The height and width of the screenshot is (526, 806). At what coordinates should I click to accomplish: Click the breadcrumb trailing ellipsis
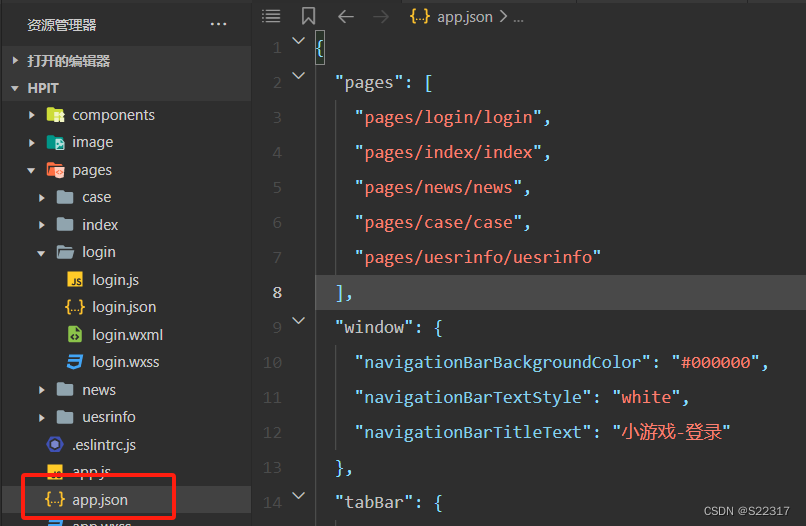click(x=518, y=20)
